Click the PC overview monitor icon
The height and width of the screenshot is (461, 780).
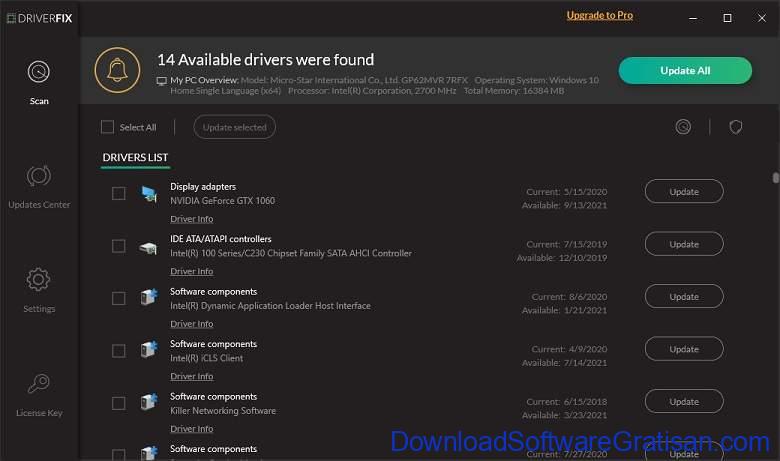(x=162, y=81)
